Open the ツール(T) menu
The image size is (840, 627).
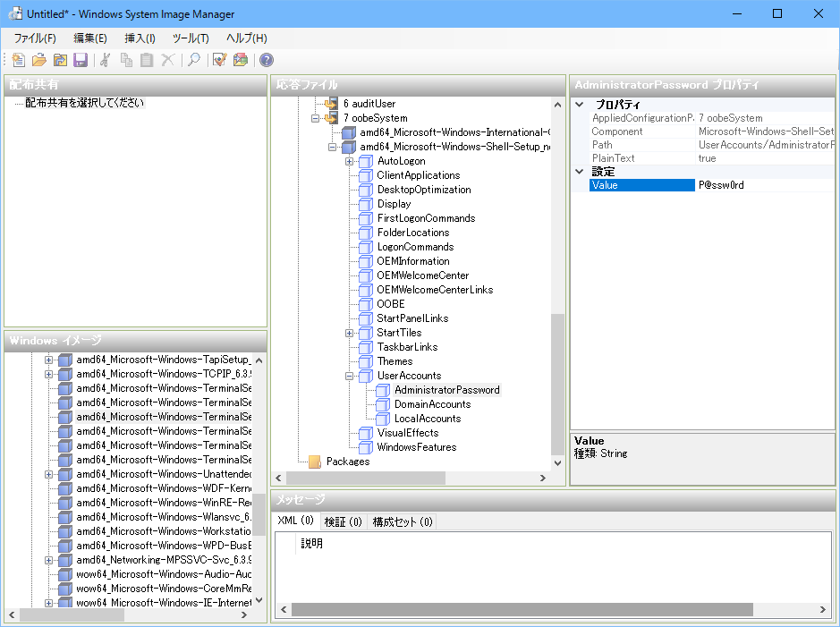(191, 38)
